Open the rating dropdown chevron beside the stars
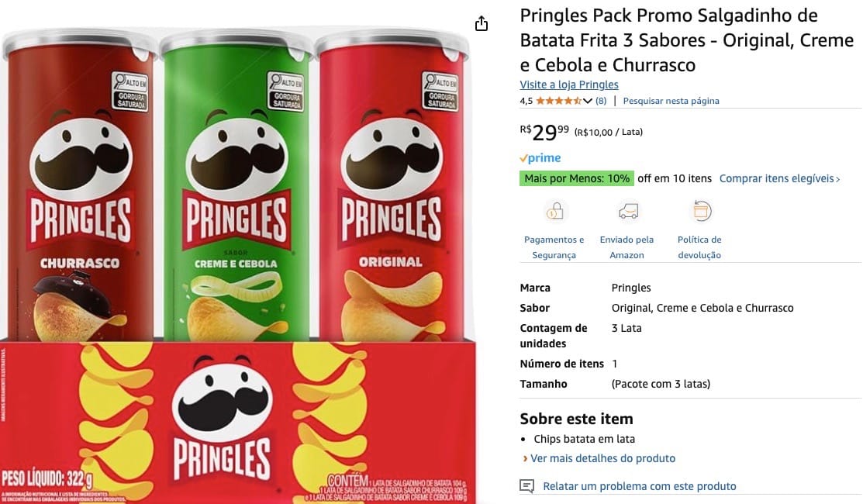Screen dimensions: 863x504 [x=587, y=102]
